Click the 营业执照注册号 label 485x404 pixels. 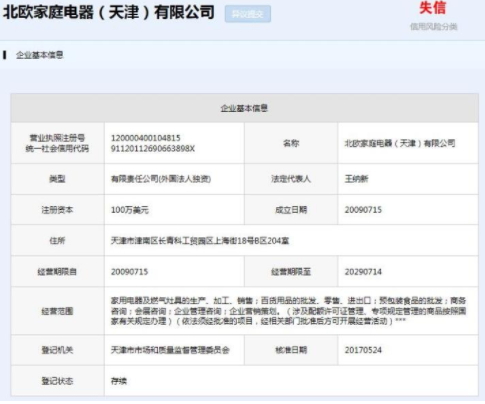click(57, 138)
